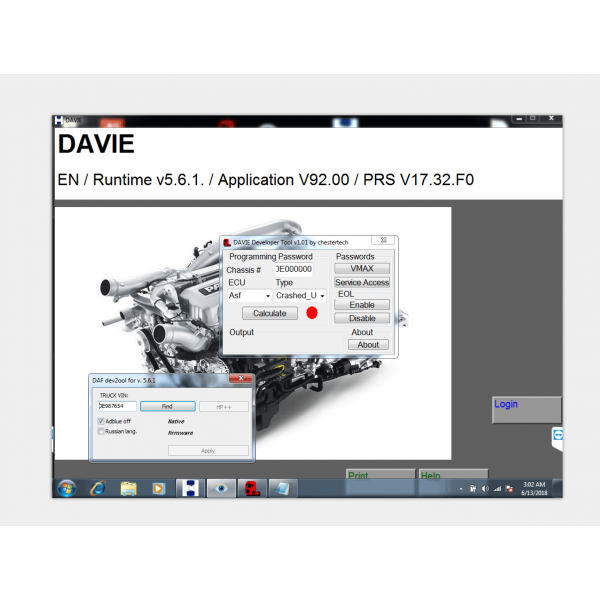Click the Find button in dev2ool
This screenshot has width=600, height=600.
pyautogui.click(x=168, y=406)
